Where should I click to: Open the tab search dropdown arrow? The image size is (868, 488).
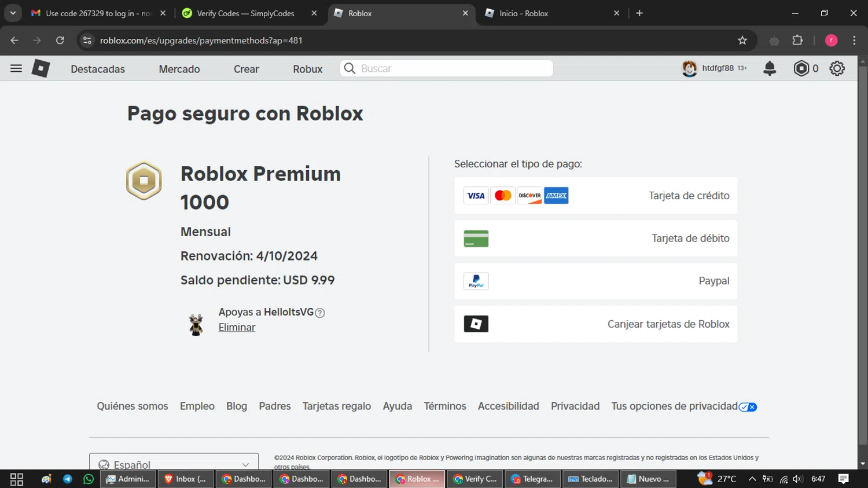click(x=13, y=13)
